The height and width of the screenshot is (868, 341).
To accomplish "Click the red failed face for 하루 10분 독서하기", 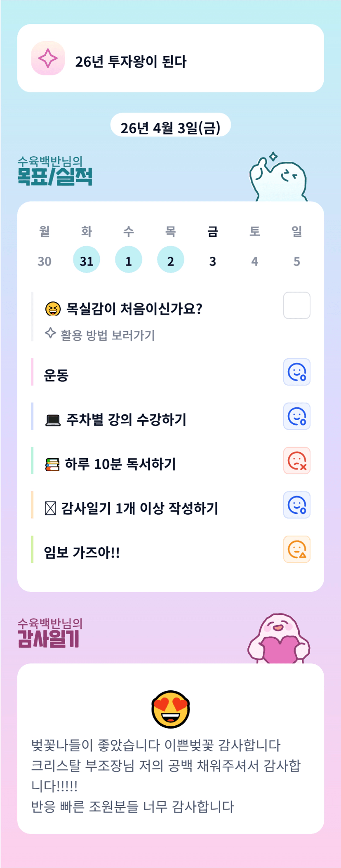I will pyautogui.click(x=296, y=461).
